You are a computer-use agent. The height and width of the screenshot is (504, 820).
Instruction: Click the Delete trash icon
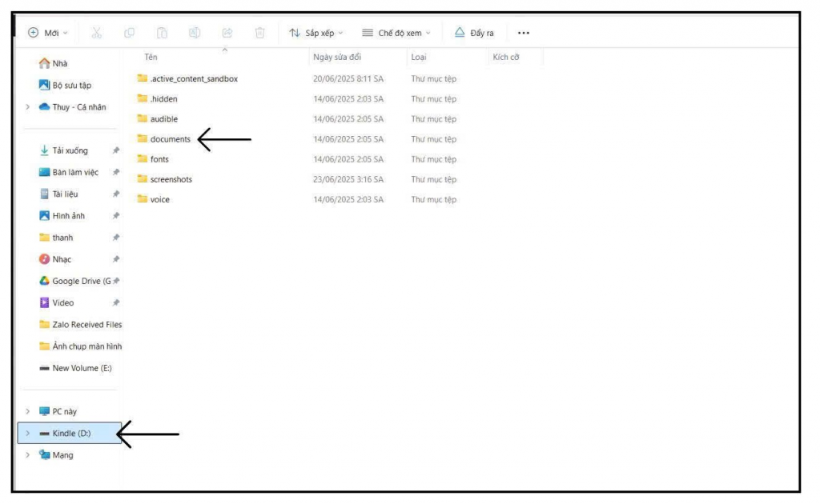[260, 33]
